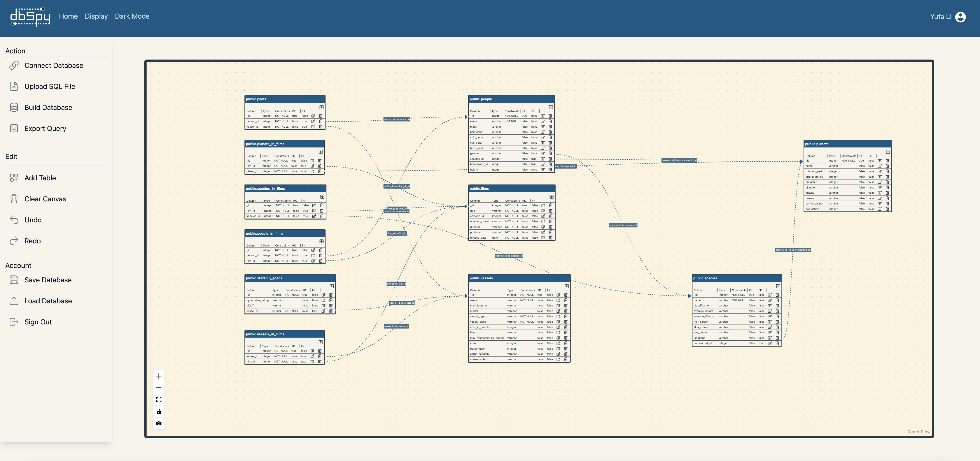Add a column to the public.planets table
The image size is (980, 461).
(x=888, y=152)
